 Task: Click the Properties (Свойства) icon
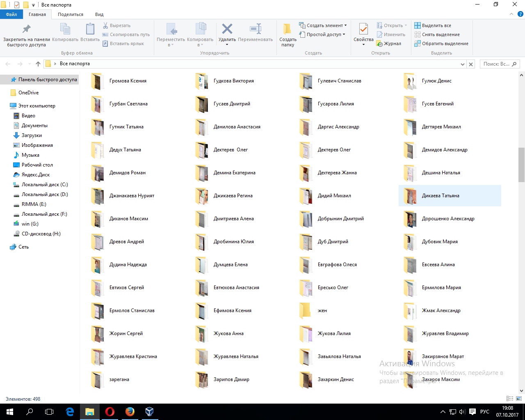pyautogui.click(x=363, y=30)
